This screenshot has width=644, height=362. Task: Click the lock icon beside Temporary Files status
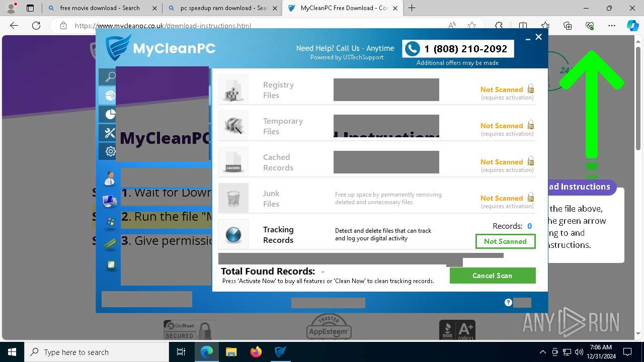(x=530, y=125)
